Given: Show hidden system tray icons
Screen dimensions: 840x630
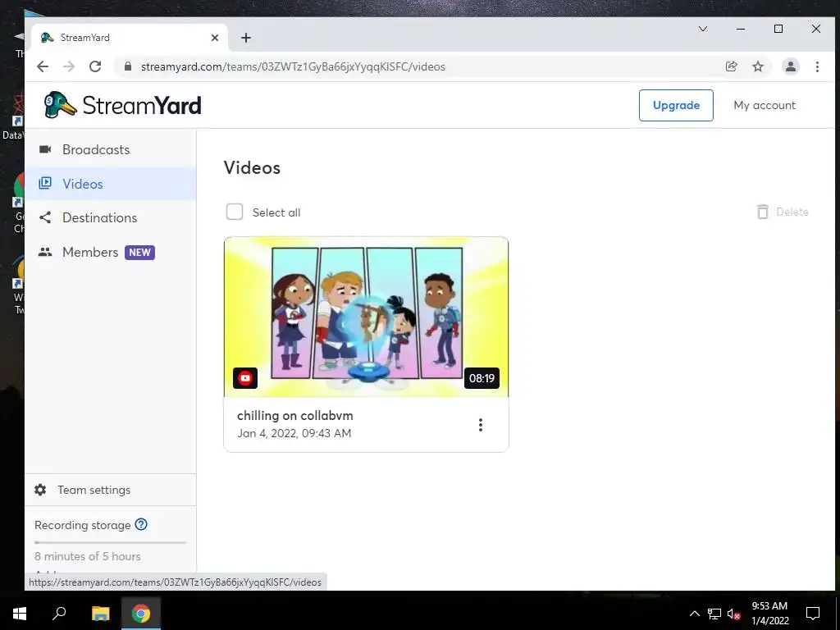Looking at the screenshot, I should click(x=694, y=614).
